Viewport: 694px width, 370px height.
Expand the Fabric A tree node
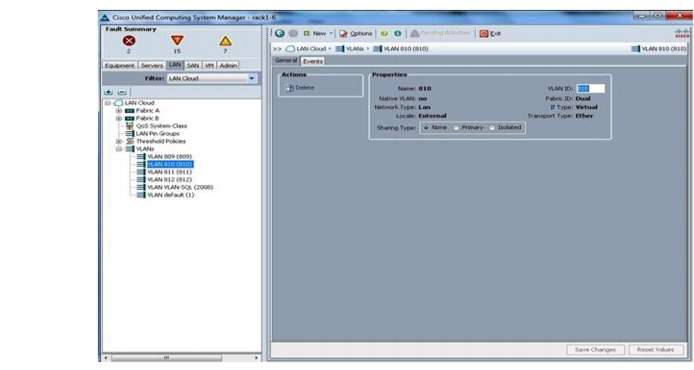119,111
